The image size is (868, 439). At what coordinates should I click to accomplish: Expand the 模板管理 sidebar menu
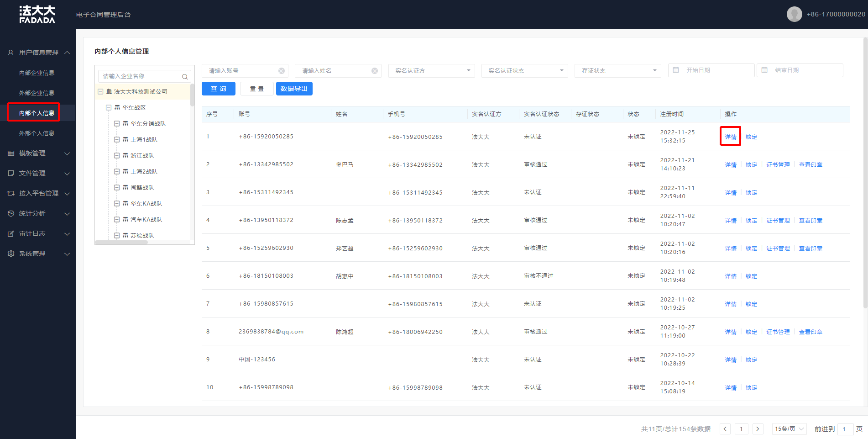(38, 153)
